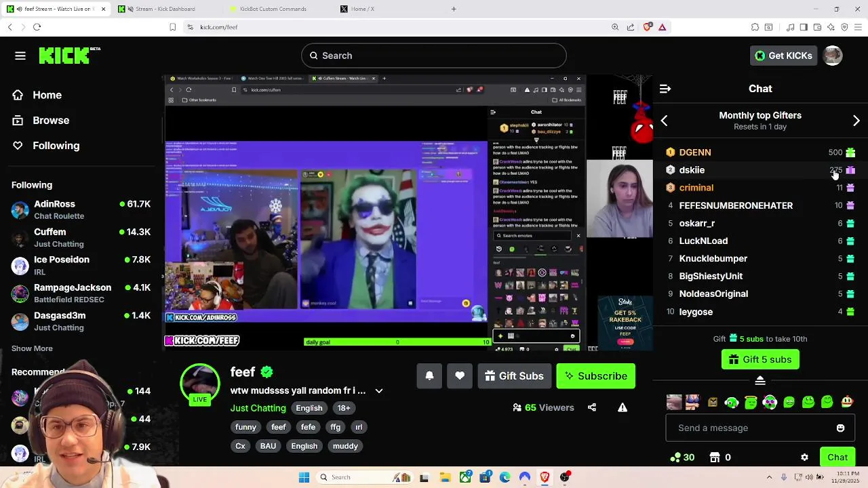Click the Brave Shields icon
This screenshot has width=868, height=488.
pyautogui.click(x=648, y=27)
